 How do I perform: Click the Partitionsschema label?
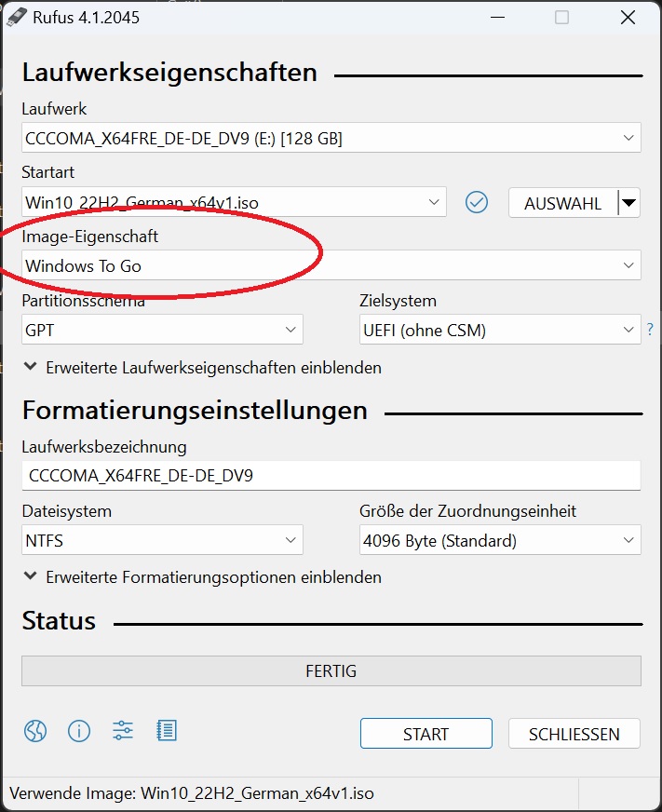(84, 301)
